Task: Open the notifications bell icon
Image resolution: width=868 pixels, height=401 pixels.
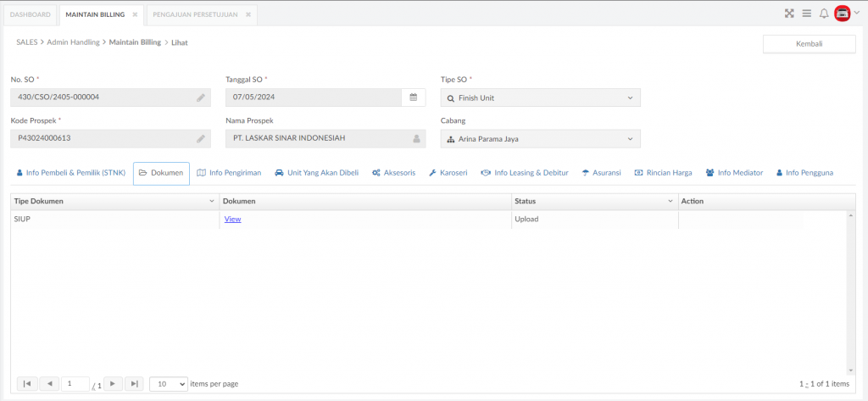Action: [824, 14]
